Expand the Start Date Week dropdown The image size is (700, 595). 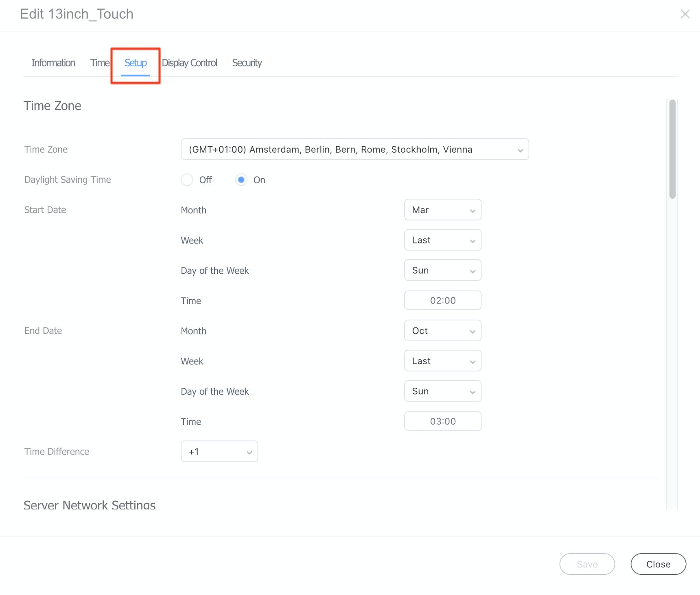442,240
